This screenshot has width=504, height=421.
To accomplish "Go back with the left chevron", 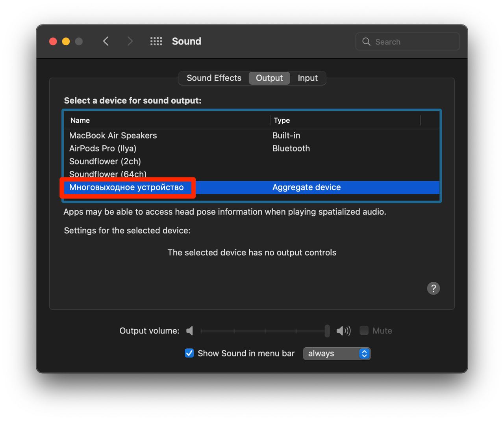I will pyautogui.click(x=106, y=41).
